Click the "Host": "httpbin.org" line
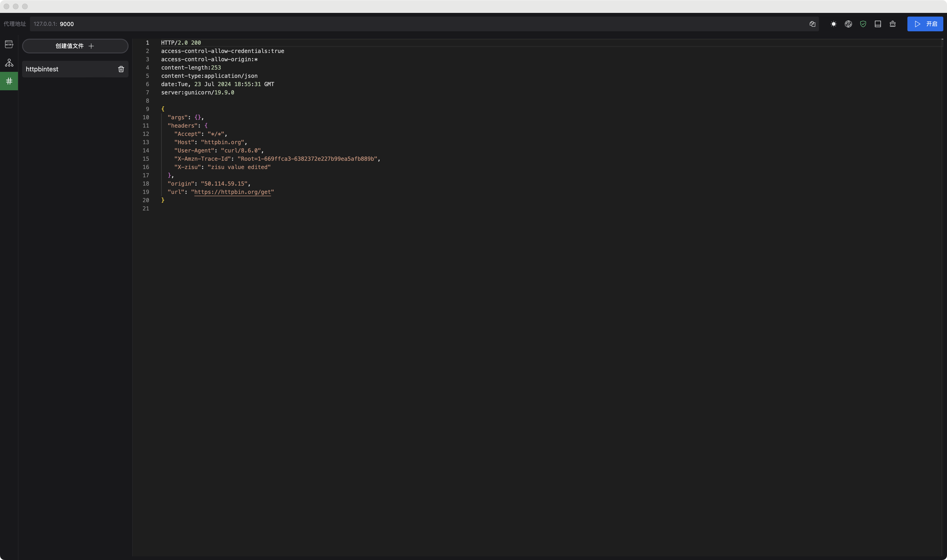The image size is (947, 560). click(x=210, y=142)
